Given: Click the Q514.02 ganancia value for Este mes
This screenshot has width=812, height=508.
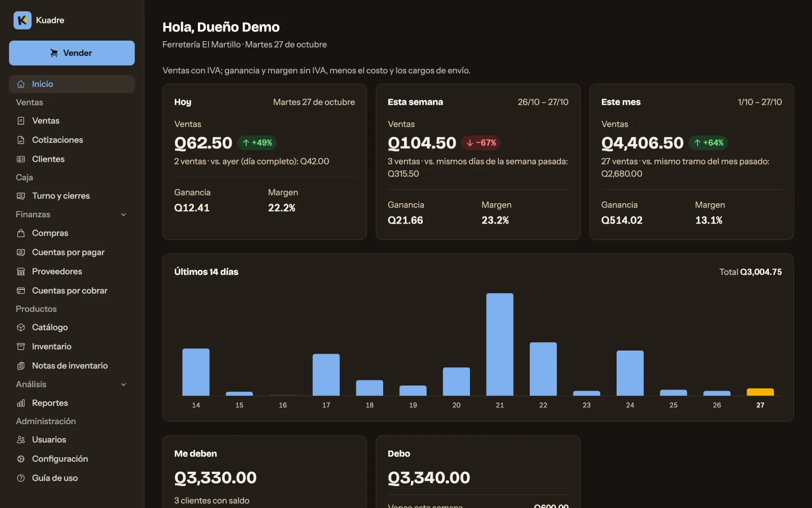Looking at the screenshot, I should coord(622,220).
